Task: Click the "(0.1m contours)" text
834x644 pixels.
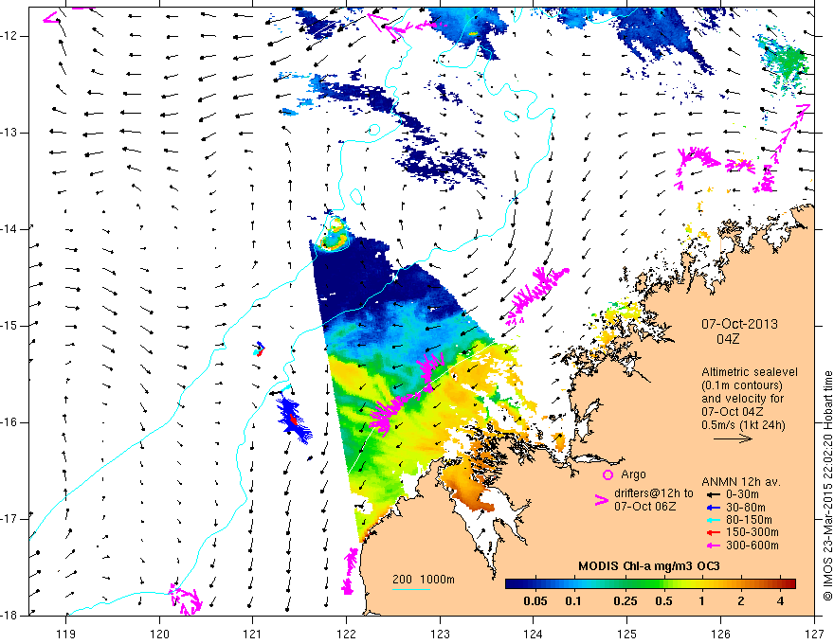Action: 742,385
